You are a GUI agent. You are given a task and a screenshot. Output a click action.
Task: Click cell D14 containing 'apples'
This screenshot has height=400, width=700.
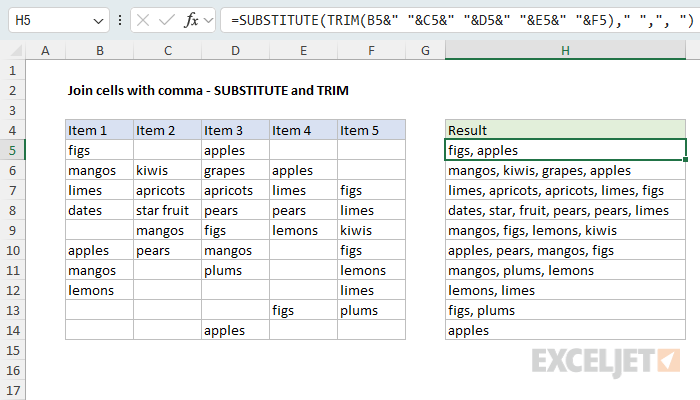(x=235, y=330)
